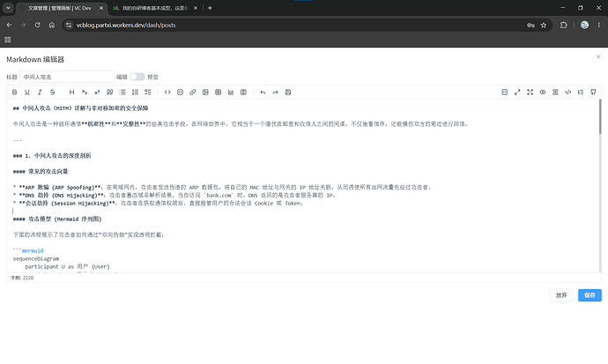Go back to the previous page

9,25
